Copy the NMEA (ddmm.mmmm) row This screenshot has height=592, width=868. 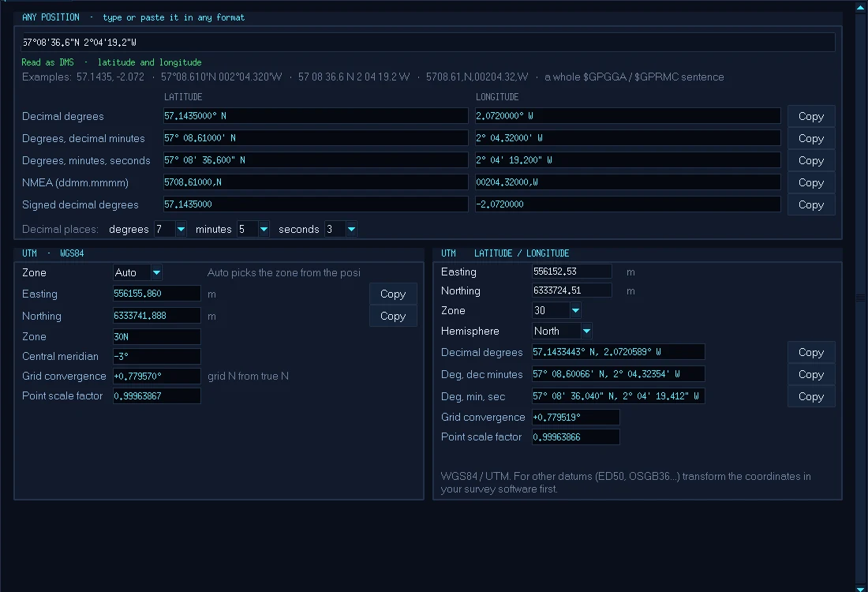pos(811,183)
